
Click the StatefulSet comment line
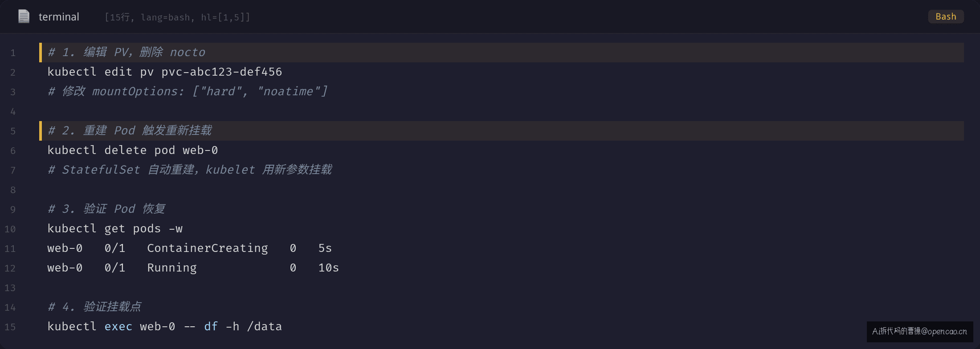point(190,170)
